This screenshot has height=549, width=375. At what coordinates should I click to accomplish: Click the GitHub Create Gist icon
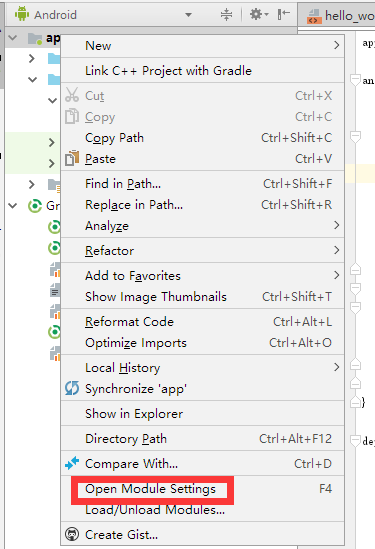coord(72,534)
